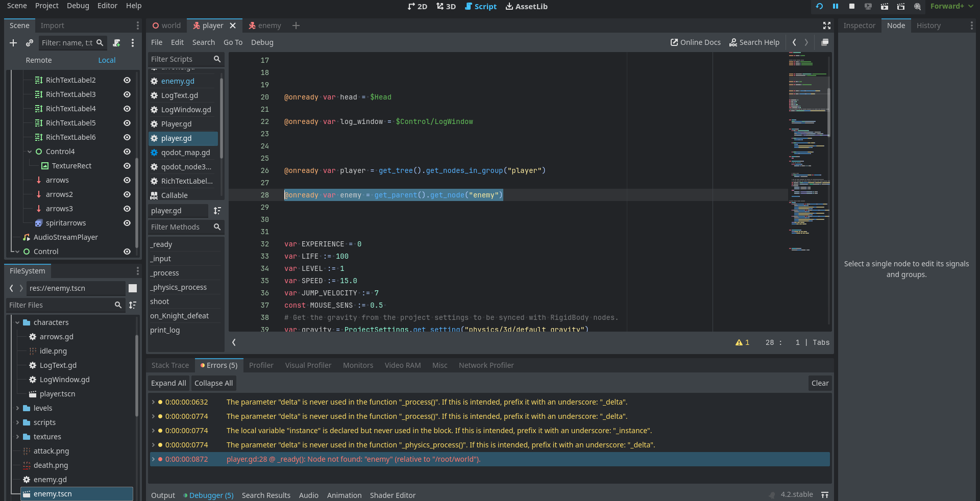
Task: Pause the running project
Action: tap(836, 6)
